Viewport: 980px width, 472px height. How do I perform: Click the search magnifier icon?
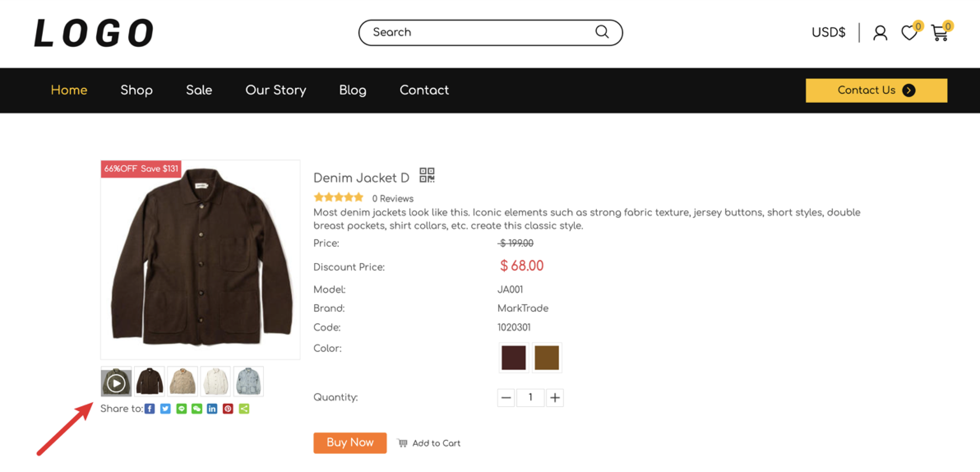tap(602, 32)
